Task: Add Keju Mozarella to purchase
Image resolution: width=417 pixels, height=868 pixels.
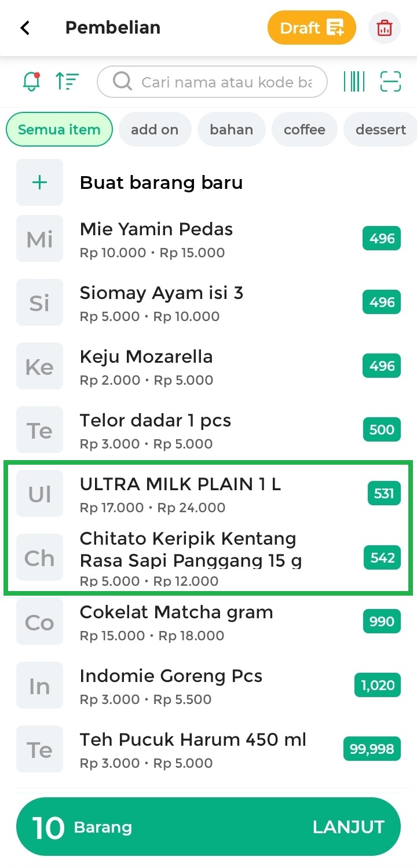Action: pos(146,357)
